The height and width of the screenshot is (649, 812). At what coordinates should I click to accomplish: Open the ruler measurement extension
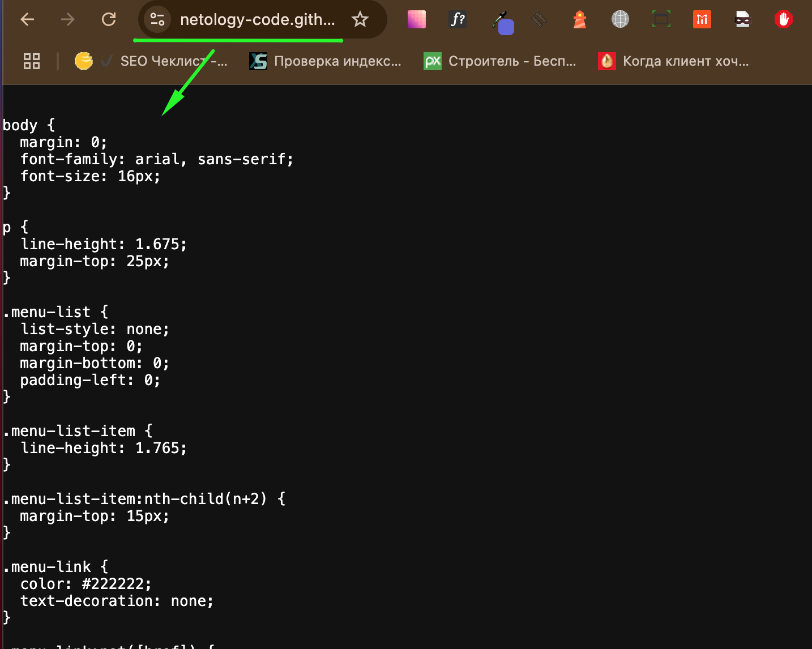[539, 20]
